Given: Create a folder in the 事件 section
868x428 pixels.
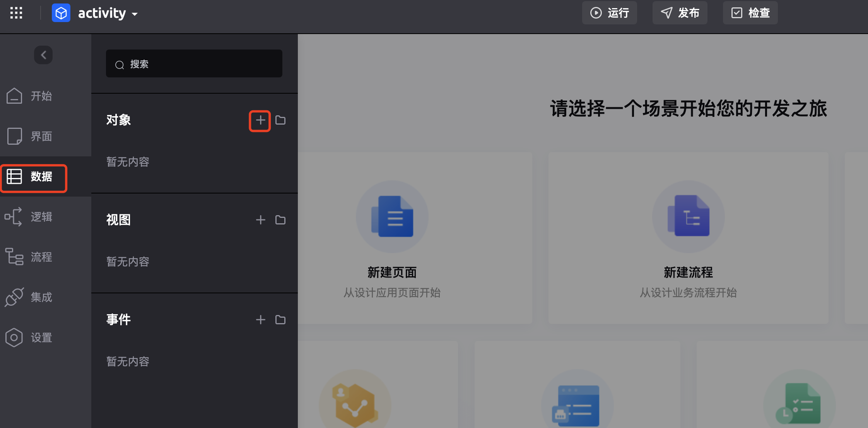Looking at the screenshot, I should point(280,320).
